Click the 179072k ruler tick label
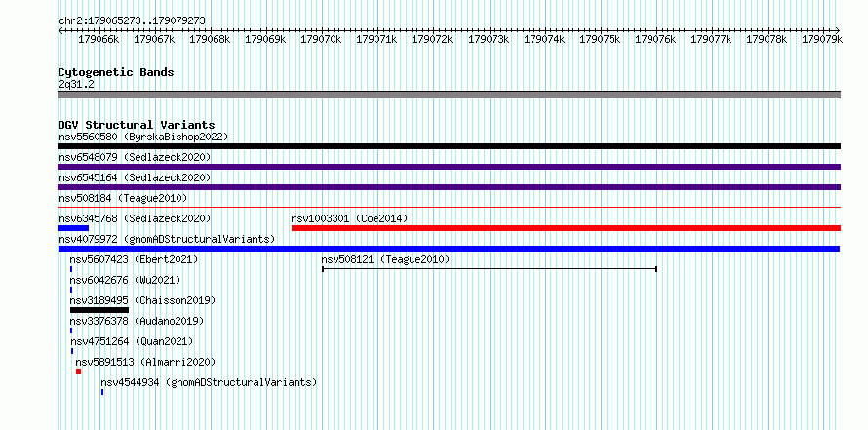868x430 pixels. [433, 39]
